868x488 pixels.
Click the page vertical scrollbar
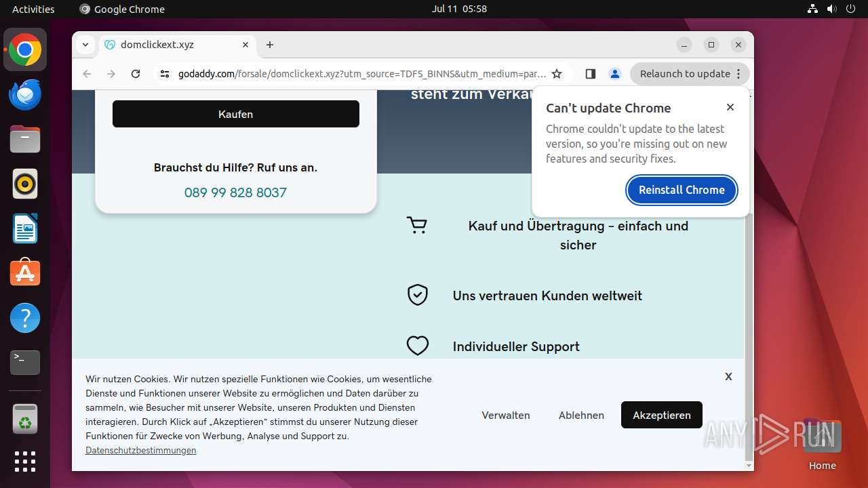[749, 338]
